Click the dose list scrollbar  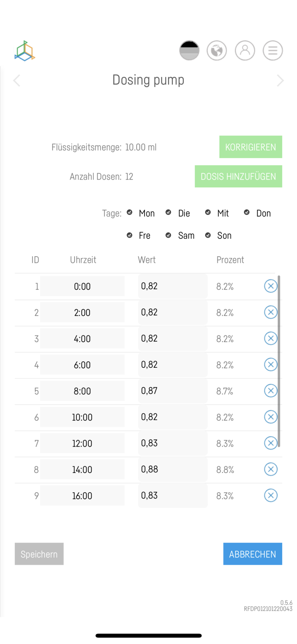(279, 361)
